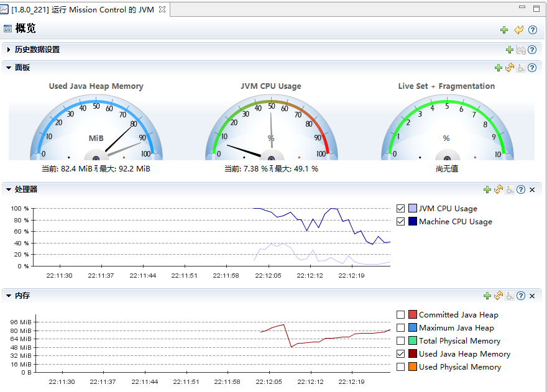Collapse the 处理器 section
This screenshot has width=547, height=392.
(8, 189)
